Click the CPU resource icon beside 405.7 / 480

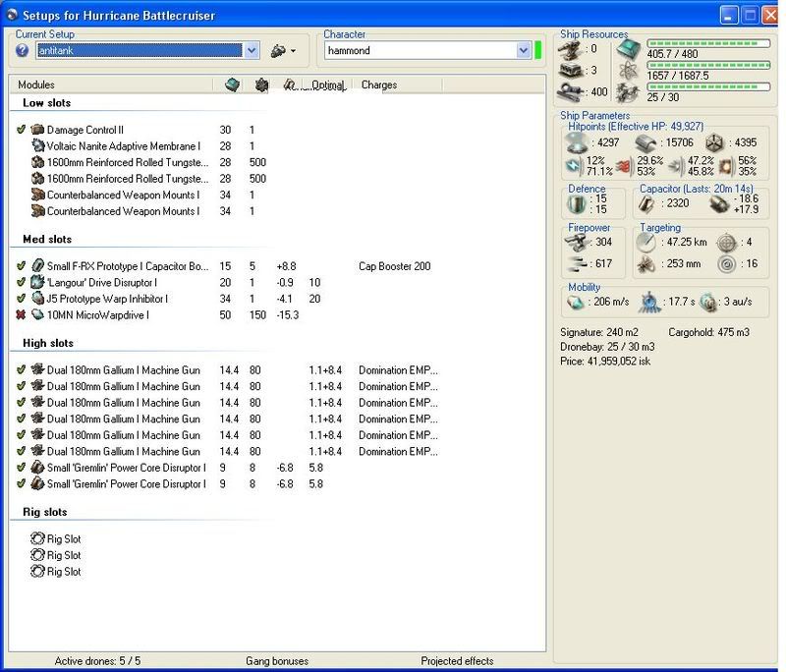(x=628, y=49)
